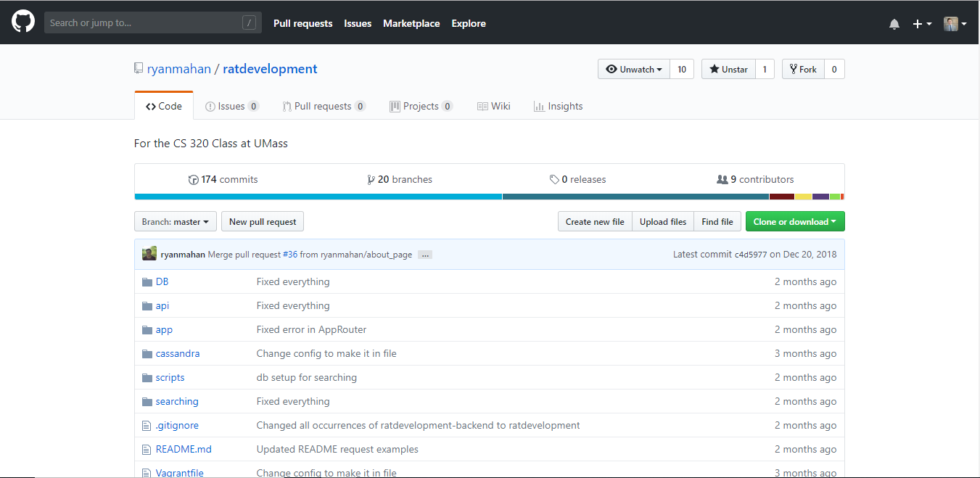980x478 pixels.
Task: Click Upload files button
Action: click(663, 222)
